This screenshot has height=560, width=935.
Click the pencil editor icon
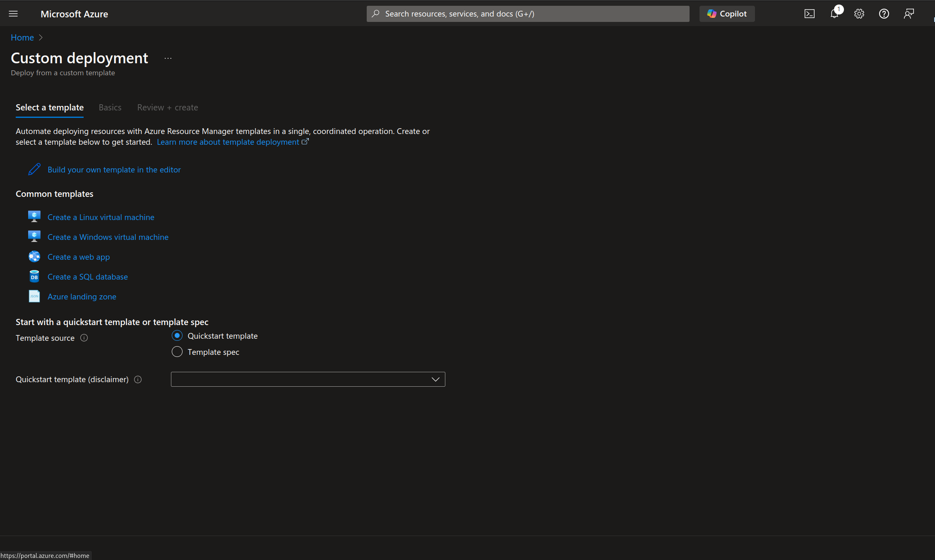pos(34,169)
